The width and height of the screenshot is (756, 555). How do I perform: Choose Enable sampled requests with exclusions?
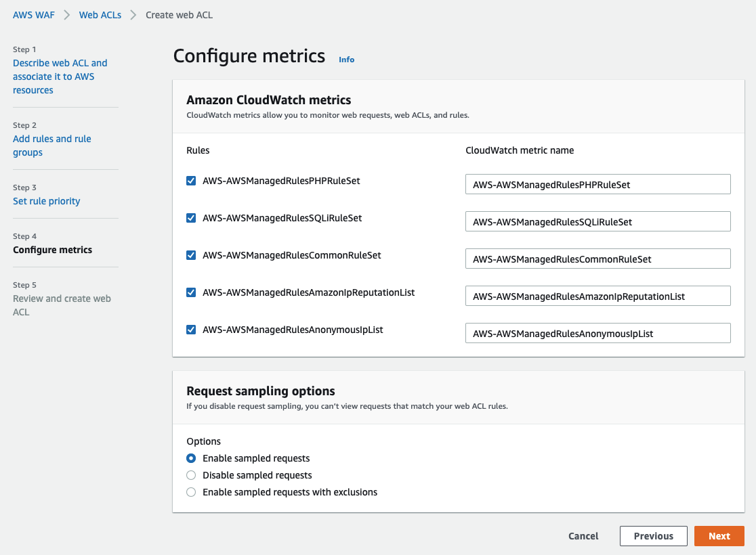191,492
